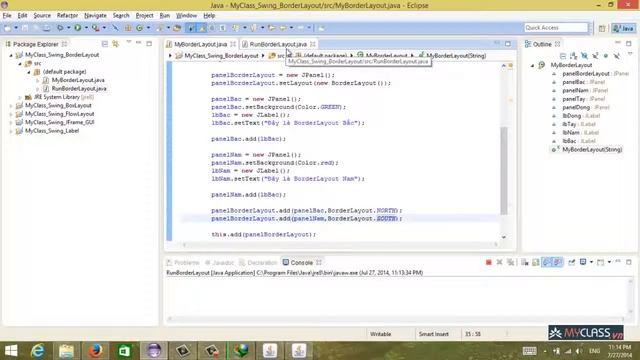
Task: Click the Open Perspective icon
Action: click(x=602, y=28)
